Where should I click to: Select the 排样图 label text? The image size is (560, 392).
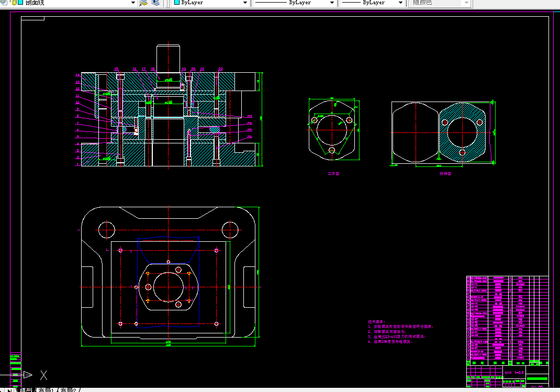coord(445,174)
